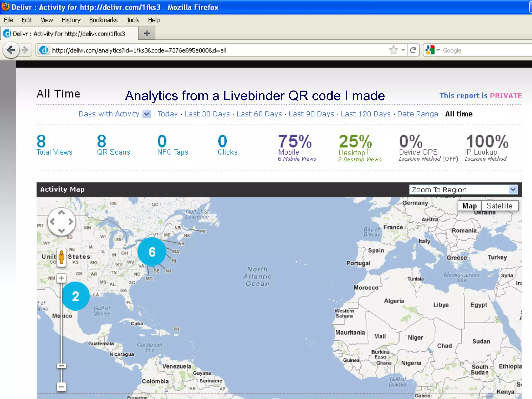Pan the map right arrow
The height and width of the screenshot is (399, 532).
(x=71, y=222)
